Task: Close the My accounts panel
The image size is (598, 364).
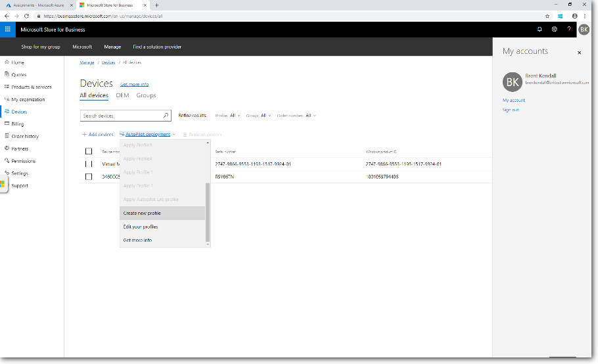Action: 579,53
